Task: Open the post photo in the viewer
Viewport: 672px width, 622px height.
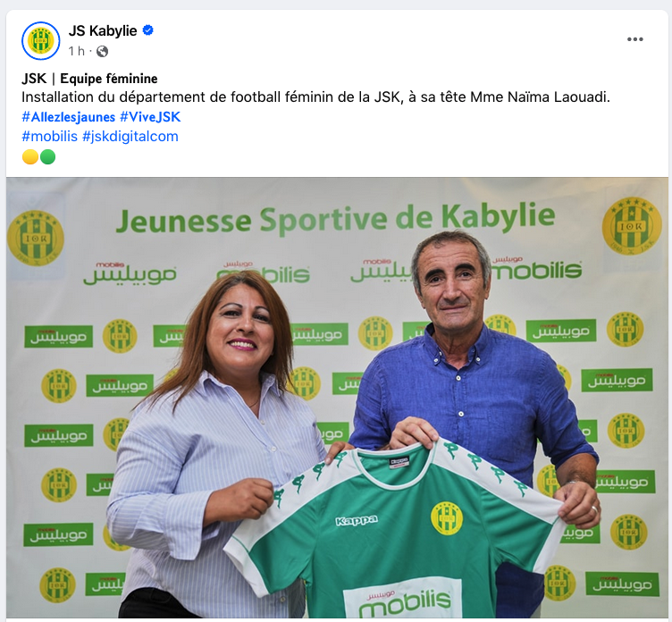Action: click(x=337, y=398)
